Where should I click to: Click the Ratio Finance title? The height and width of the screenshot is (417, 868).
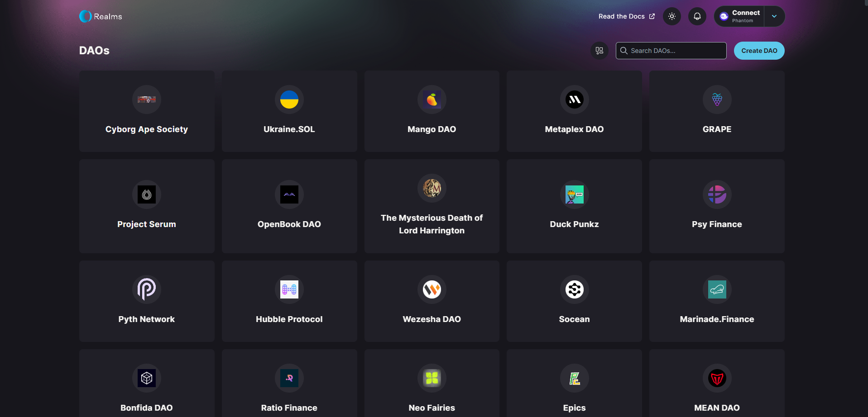coord(289,408)
